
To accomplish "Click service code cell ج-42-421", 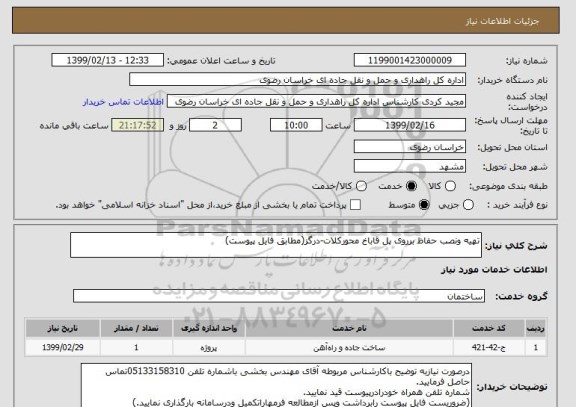I will (x=489, y=347).
